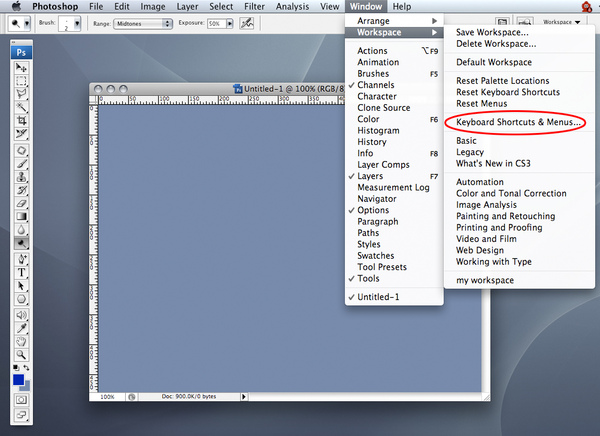
Task: Select the Type tool
Action: [21, 273]
